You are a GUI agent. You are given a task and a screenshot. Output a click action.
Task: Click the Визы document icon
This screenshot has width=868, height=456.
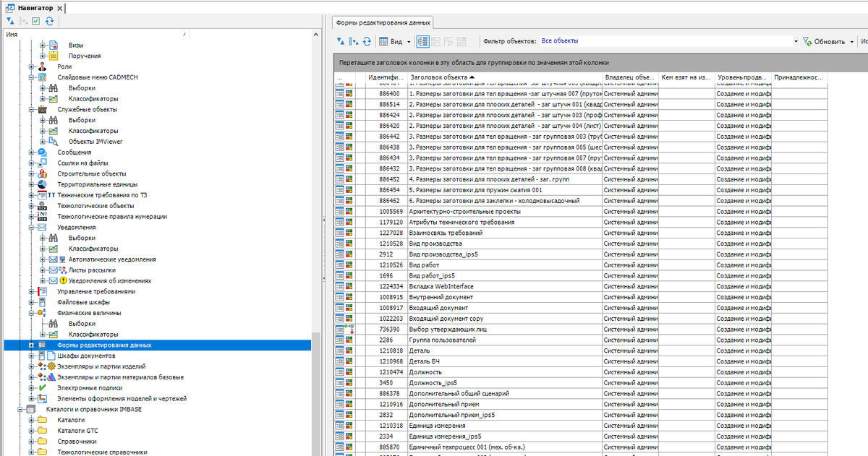point(54,45)
